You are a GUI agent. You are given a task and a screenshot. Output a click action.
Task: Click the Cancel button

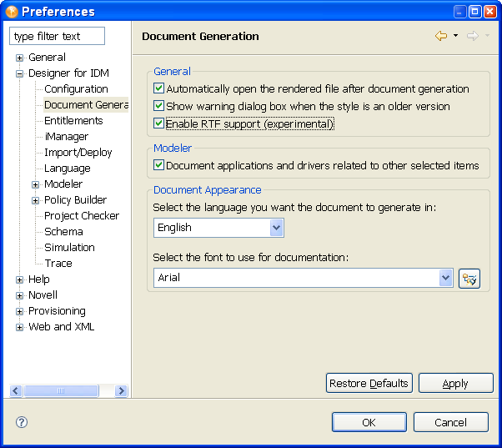451,422
